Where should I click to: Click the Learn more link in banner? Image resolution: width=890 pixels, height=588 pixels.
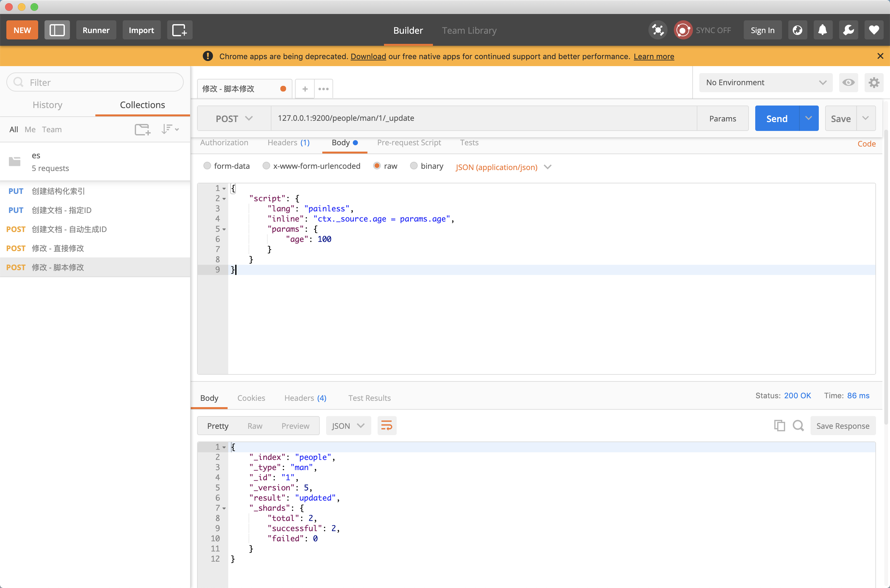coord(654,56)
